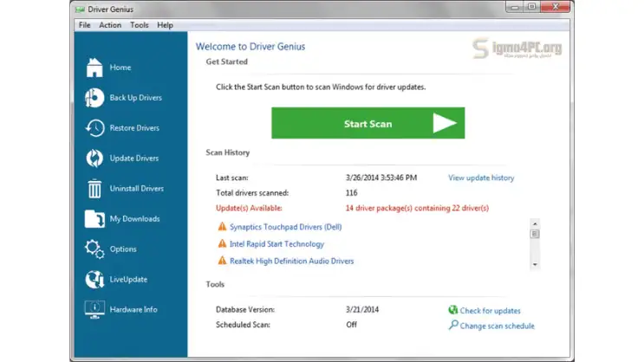Image resolution: width=644 pixels, height=362 pixels.
Task: Open the Action menu
Action: (110, 25)
